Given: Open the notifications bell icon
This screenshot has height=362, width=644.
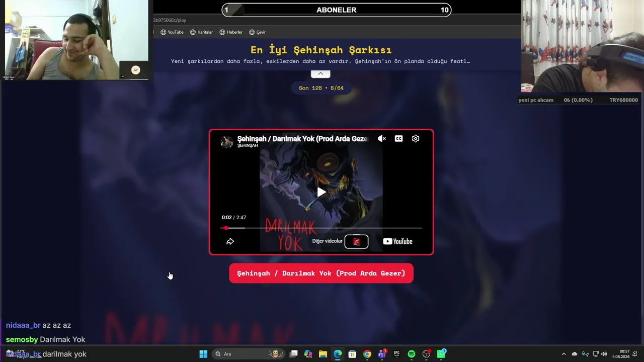Looking at the screenshot, I should pos(636,354).
